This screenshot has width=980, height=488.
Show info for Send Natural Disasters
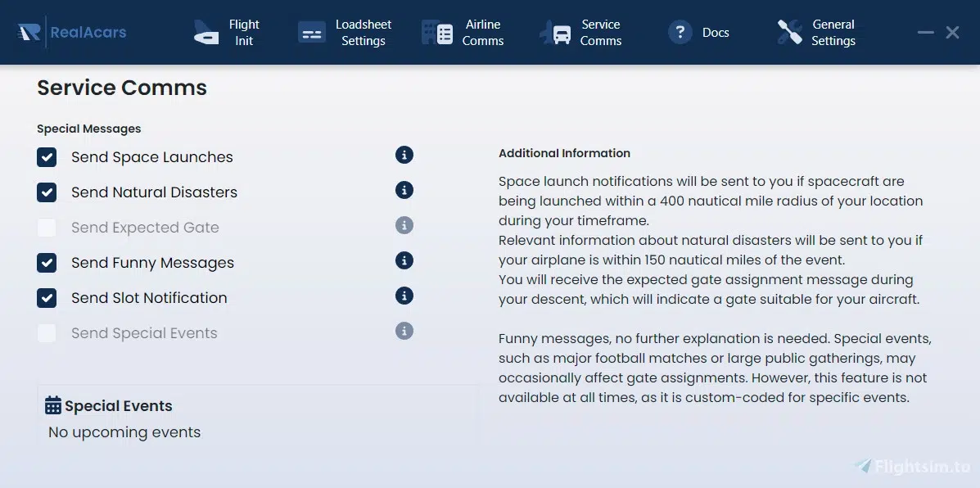click(404, 190)
